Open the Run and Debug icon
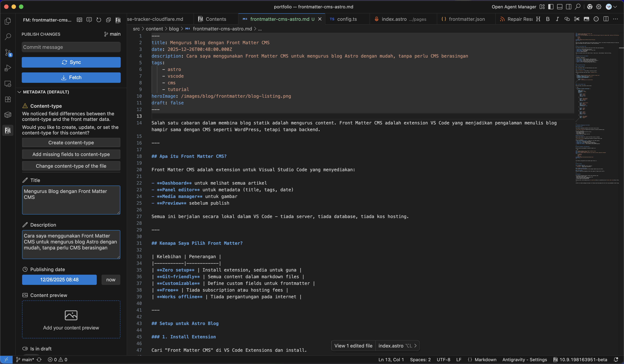The height and width of the screenshot is (364, 624). point(8,68)
